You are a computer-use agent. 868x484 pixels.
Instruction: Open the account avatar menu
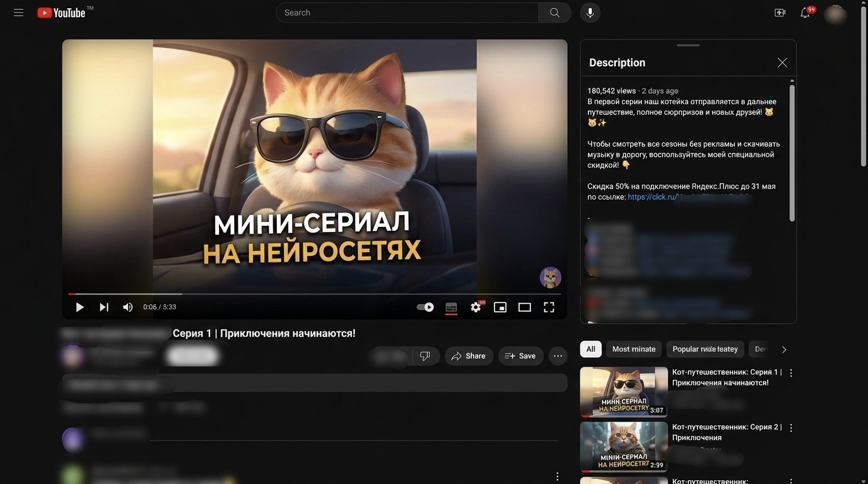click(835, 13)
